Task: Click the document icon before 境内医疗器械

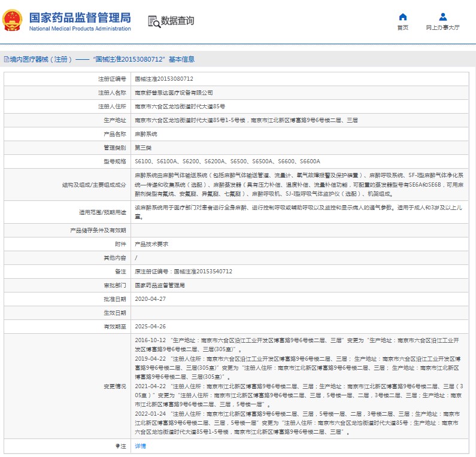Action: coord(7,59)
